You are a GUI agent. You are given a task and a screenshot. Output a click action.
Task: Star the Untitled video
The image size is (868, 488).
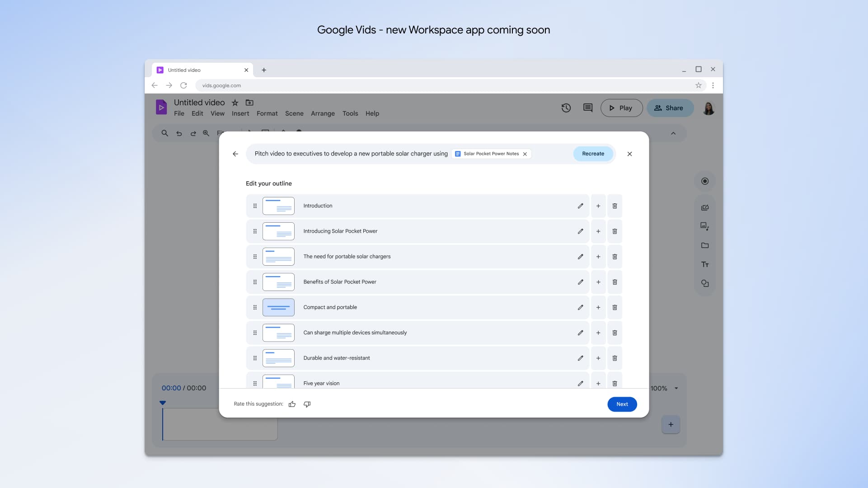point(235,103)
